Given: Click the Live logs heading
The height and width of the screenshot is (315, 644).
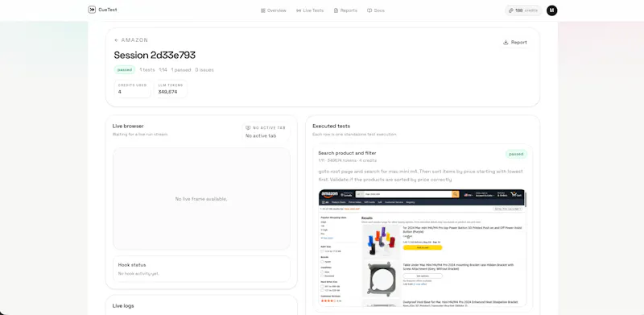Looking at the screenshot, I should tap(123, 306).
